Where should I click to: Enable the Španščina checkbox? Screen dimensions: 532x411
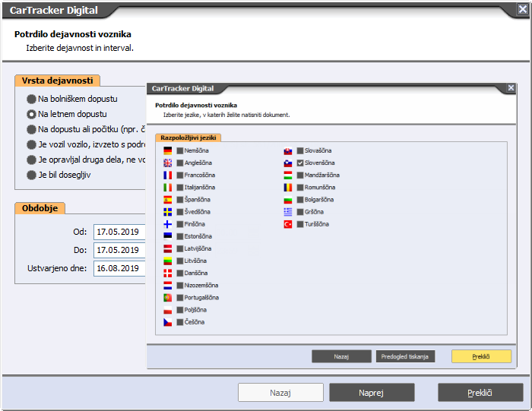180,199
